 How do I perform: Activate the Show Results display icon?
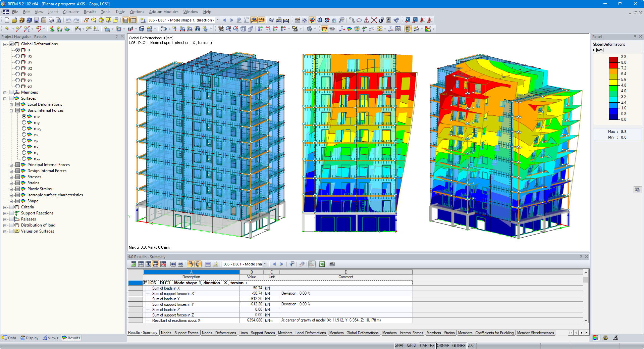pos(253,20)
